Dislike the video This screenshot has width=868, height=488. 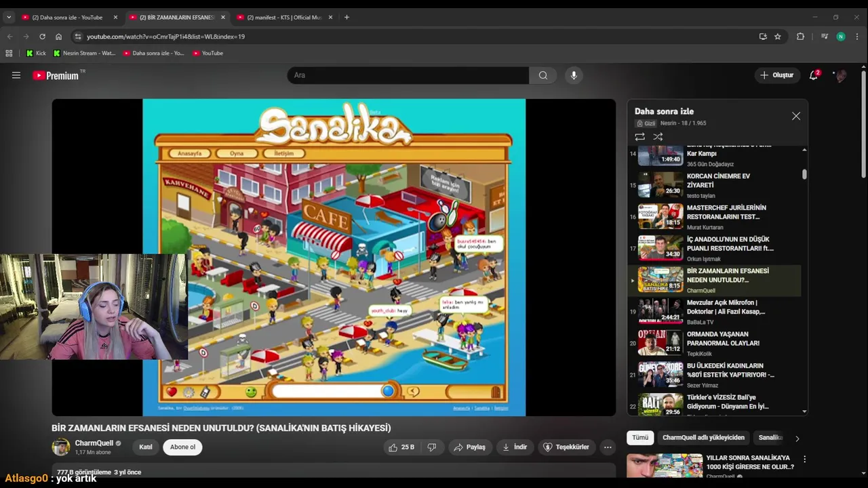coord(431,447)
